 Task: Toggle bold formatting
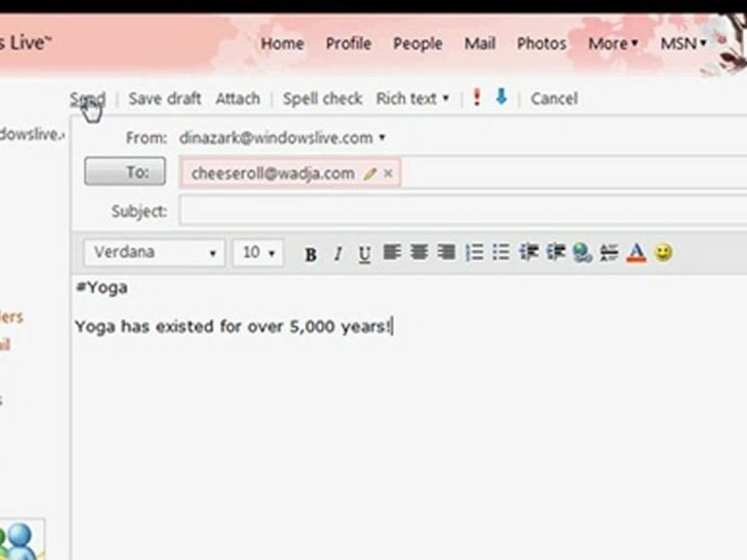[x=310, y=254]
